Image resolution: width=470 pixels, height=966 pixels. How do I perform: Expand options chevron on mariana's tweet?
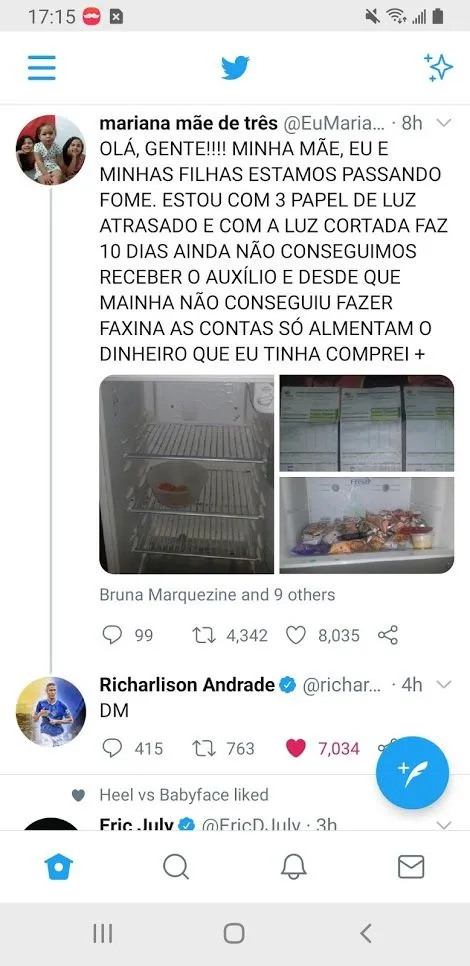point(444,123)
